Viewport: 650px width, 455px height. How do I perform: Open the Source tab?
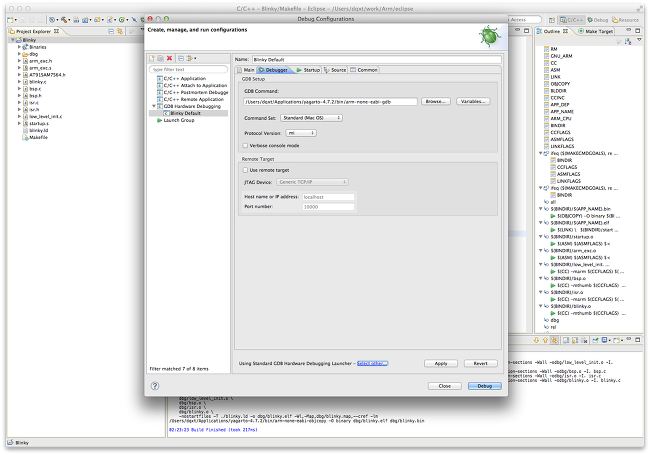click(335, 70)
